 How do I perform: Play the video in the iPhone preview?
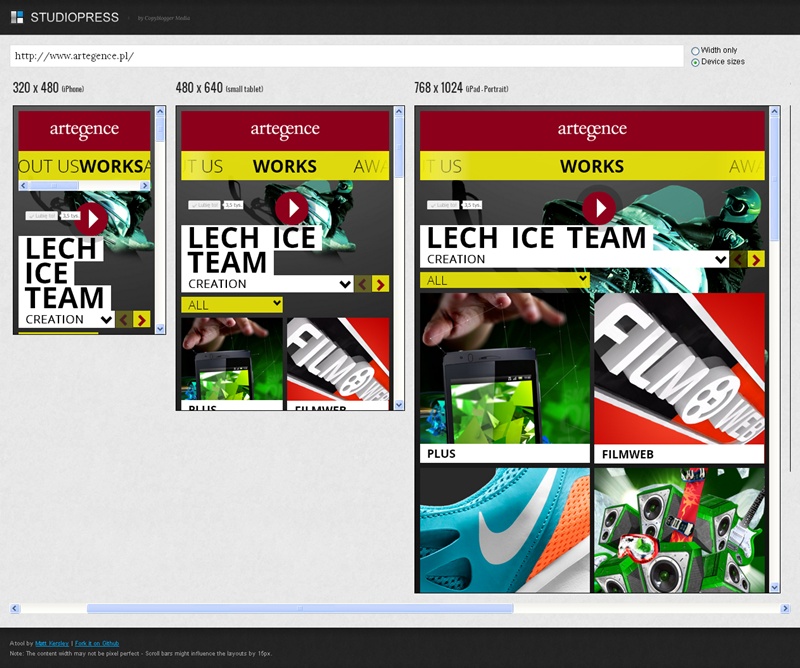click(91, 217)
